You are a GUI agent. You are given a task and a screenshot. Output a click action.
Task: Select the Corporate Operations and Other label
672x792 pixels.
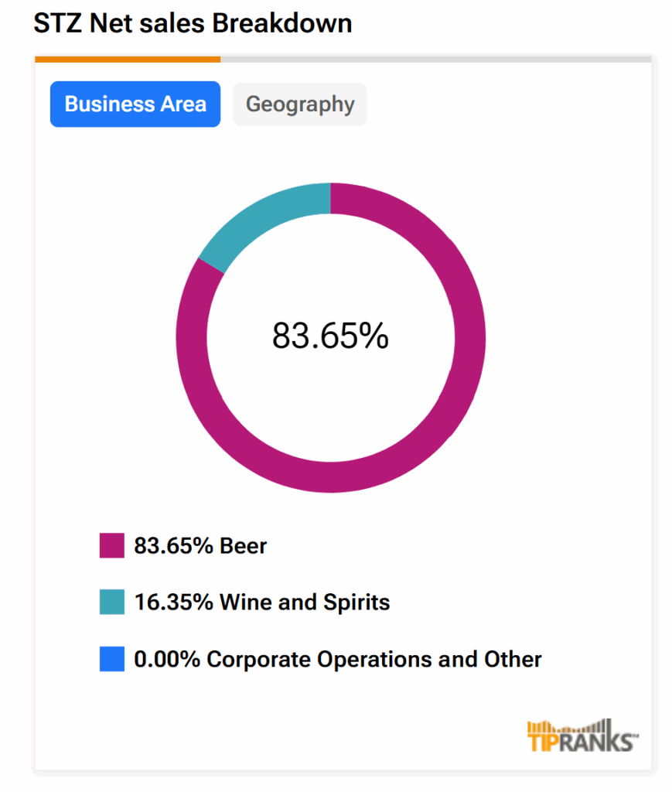tap(374, 659)
